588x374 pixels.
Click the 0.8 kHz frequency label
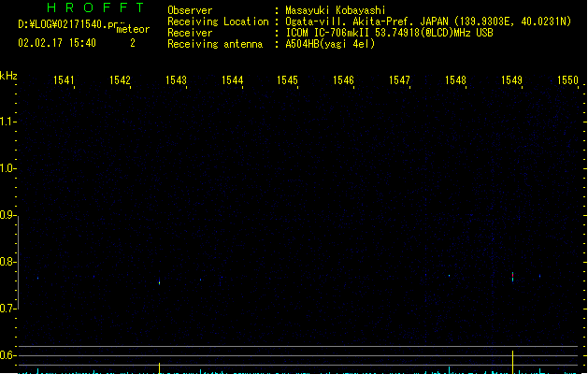pyautogui.click(x=7, y=262)
